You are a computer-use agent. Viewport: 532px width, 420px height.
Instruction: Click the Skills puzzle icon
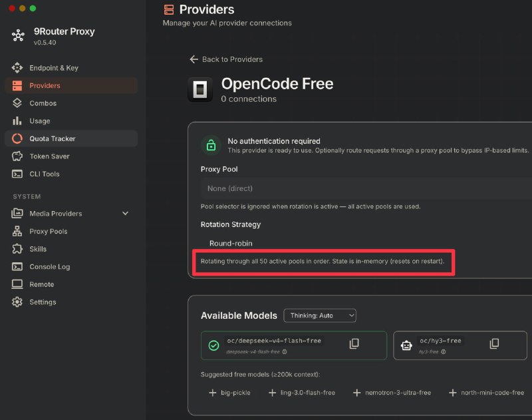pyautogui.click(x=17, y=249)
